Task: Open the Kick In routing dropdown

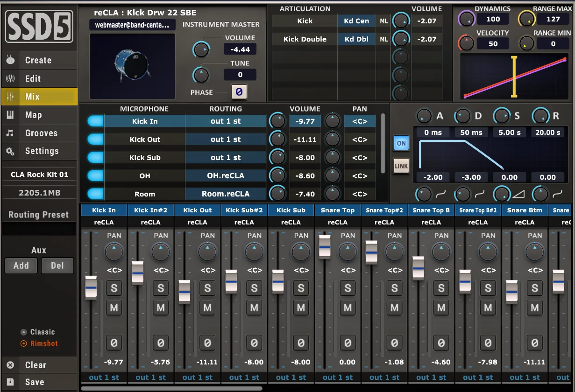Action: [x=226, y=121]
